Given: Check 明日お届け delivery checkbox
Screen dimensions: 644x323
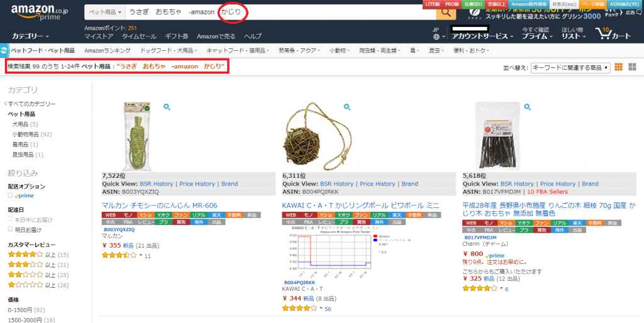Looking at the screenshot, I should [x=10, y=229].
